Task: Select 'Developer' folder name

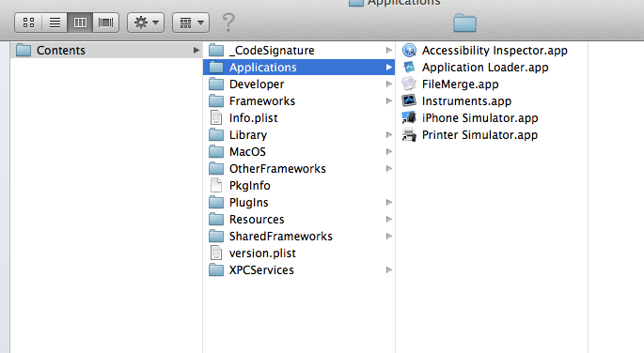Action: click(257, 84)
